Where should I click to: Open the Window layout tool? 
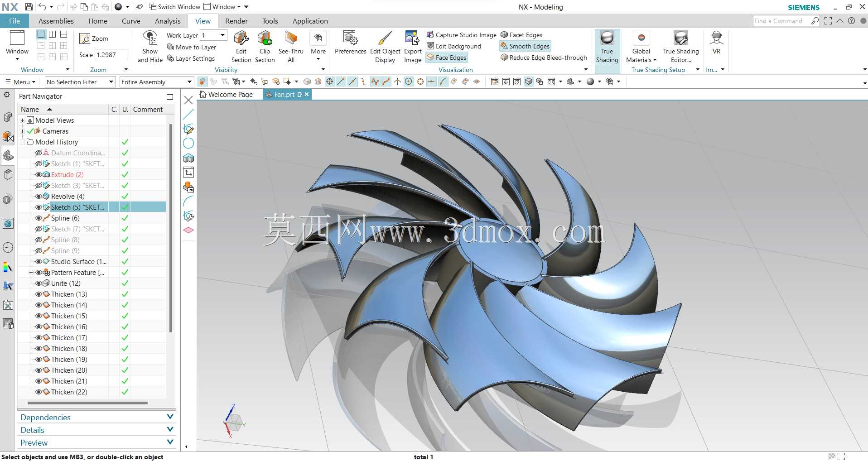click(x=17, y=46)
